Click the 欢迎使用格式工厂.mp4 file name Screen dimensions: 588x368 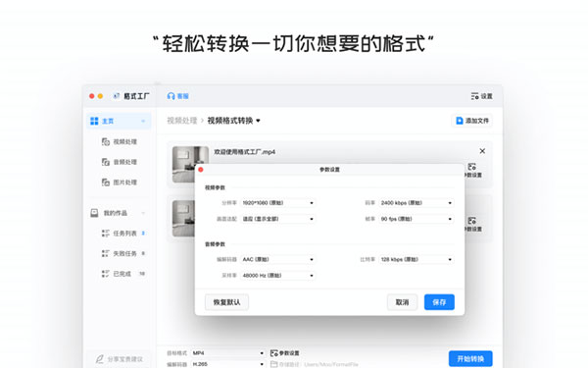[244, 152]
